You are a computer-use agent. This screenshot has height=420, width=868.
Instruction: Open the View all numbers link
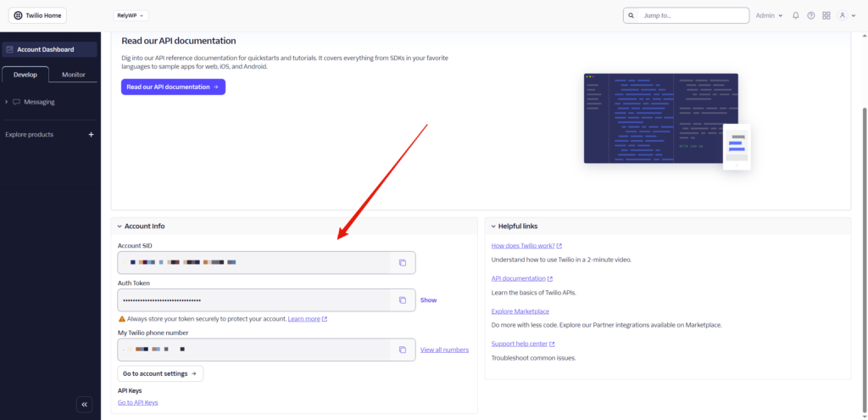pos(444,350)
